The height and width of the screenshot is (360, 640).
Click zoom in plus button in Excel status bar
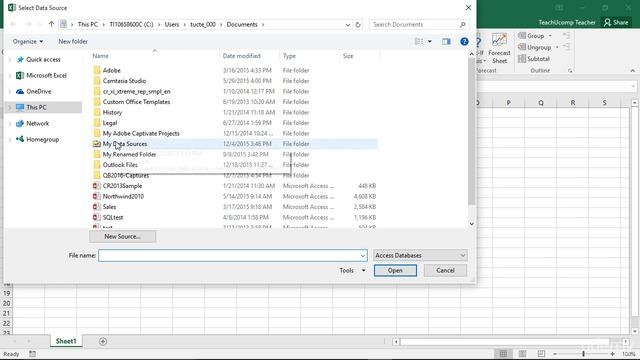612,354
